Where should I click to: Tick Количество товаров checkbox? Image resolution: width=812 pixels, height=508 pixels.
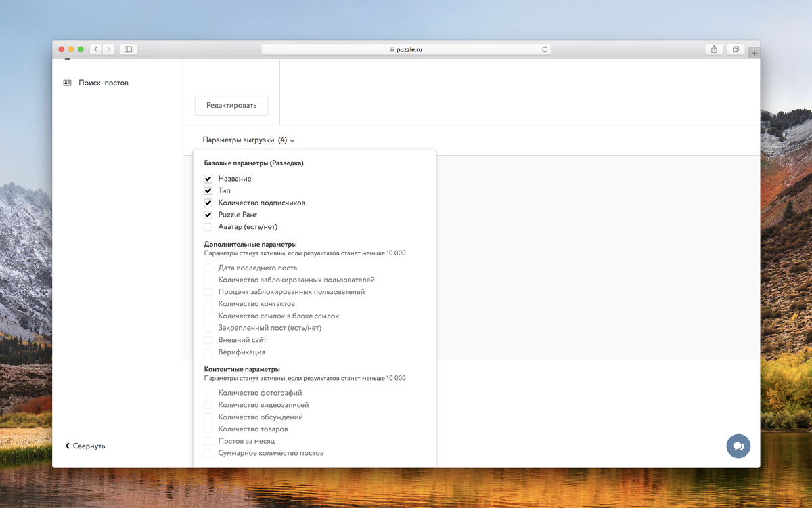pos(208,429)
